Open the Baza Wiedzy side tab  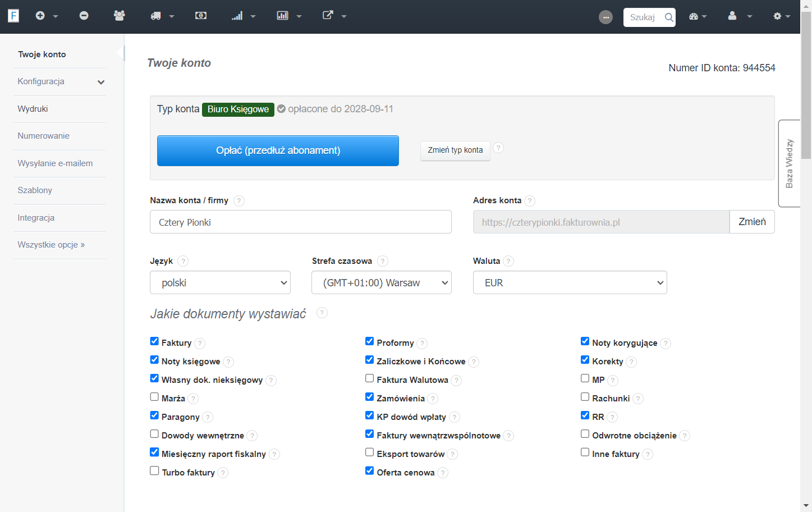point(789,163)
